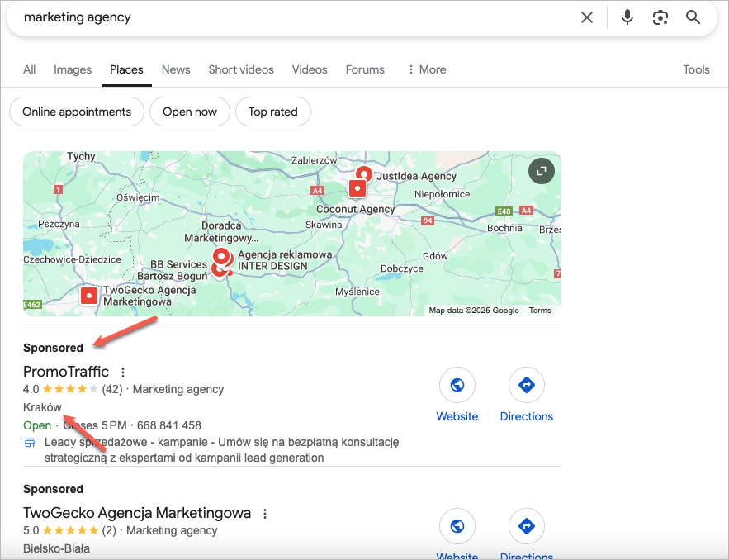Open search by image camera icon
The width and height of the screenshot is (729, 560).
pyautogui.click(x=660, y=17)
